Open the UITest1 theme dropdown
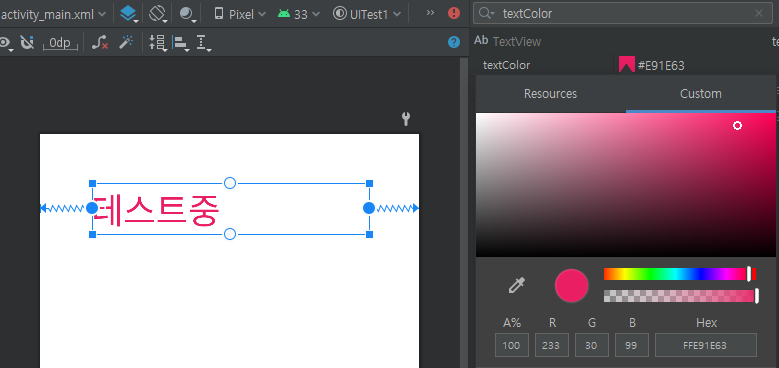 (x=367, y=14)
